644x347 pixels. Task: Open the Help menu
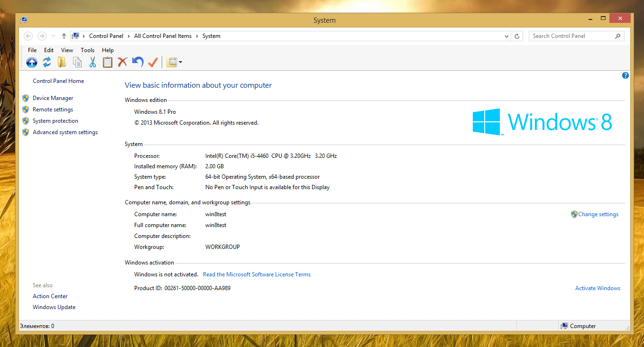click(x=108, y=50)
